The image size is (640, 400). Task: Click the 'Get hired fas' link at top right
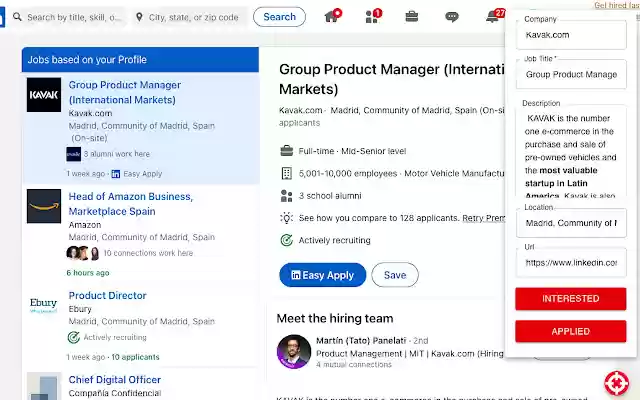(x=617, y=5)
